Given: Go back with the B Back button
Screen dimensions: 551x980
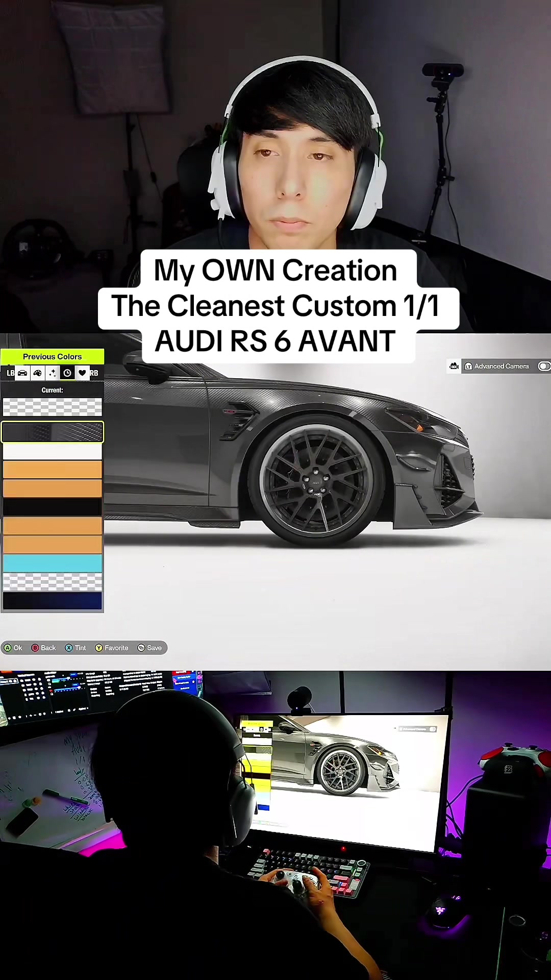Looking at the screenshot, I should [x=43, y=648].
